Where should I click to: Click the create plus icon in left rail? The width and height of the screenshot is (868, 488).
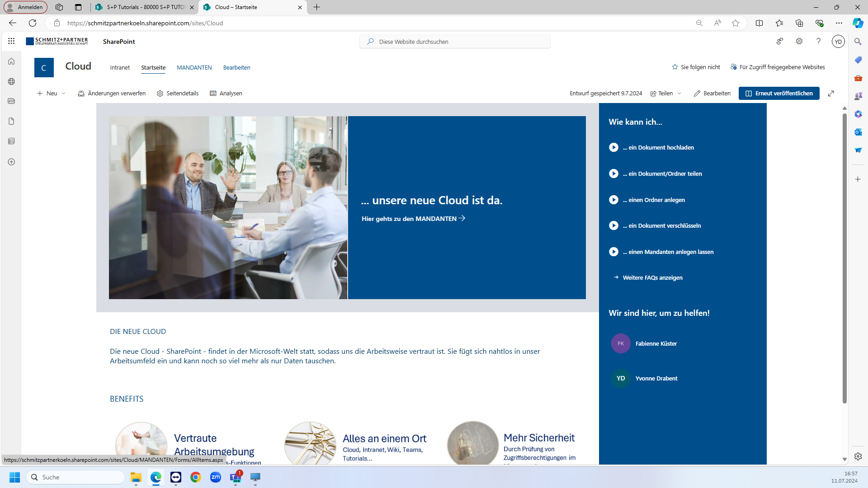click(11, 162)
